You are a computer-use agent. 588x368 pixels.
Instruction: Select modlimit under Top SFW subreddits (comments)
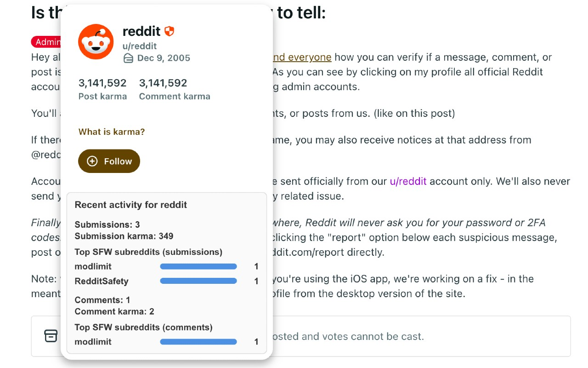coord(93,342)
